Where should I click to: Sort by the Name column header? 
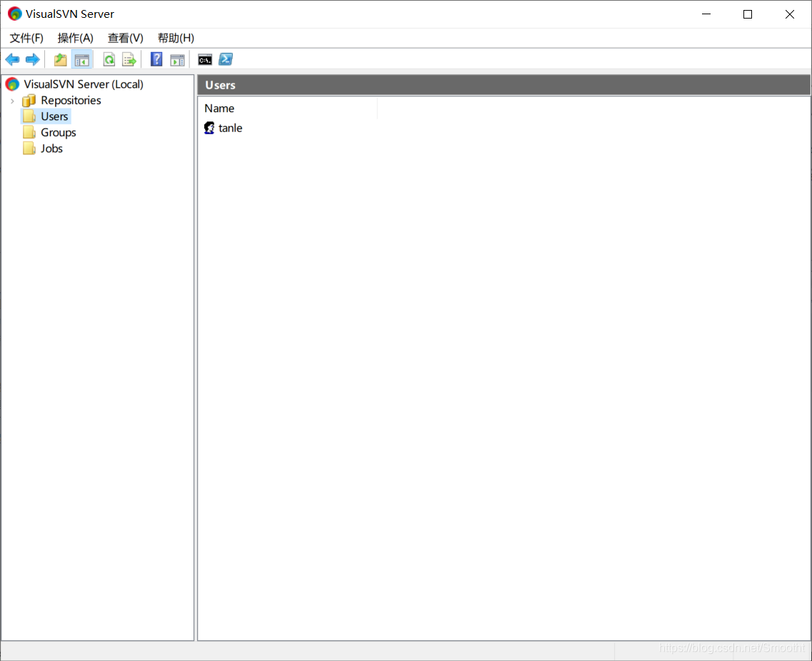[287, 109]
